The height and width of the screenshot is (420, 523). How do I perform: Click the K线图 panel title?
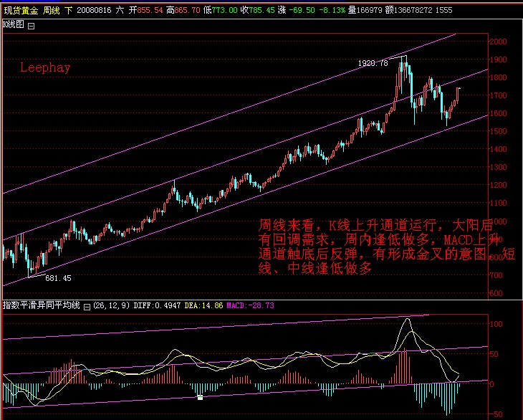pos(14,24)
